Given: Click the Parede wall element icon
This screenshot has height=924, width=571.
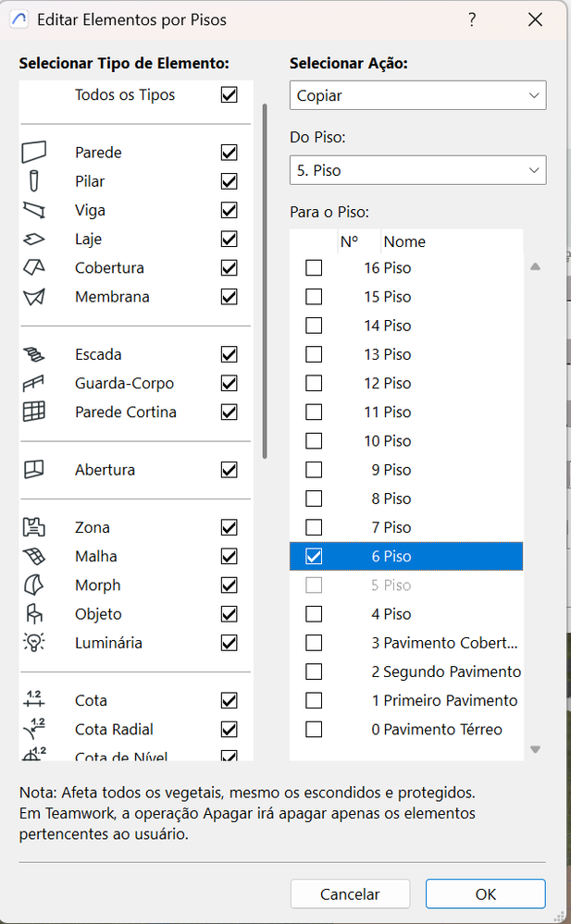Looking at the screenshot, I should (x=33, y=153).
